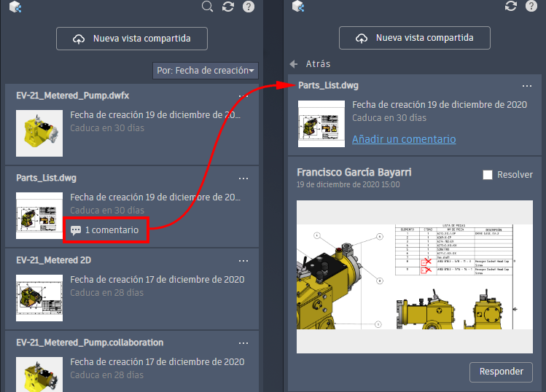
Task: Open options menu for EV-21_Metered_Pump.dwfx
Action: (x=243, y=95)
